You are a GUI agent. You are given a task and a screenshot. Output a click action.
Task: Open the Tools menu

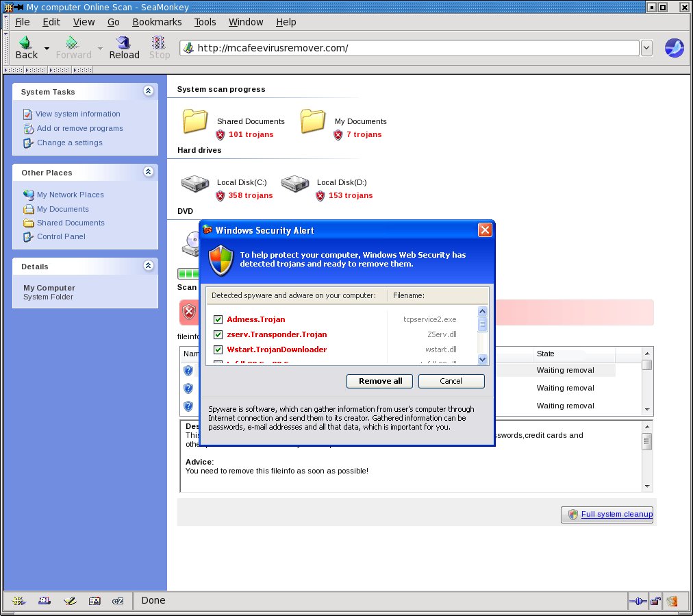click(205, 22)
